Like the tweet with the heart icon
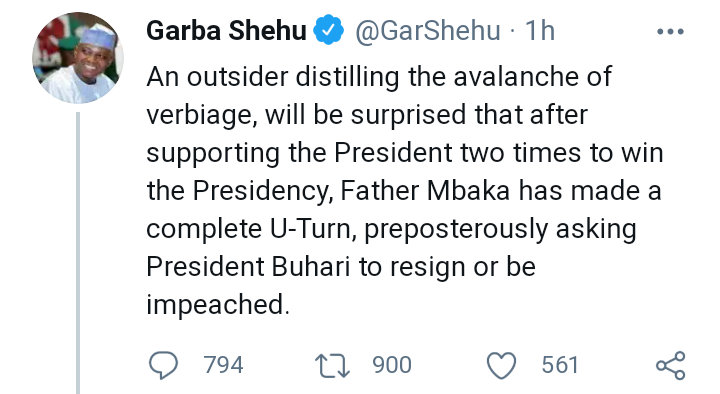 [x=501, y=366]
